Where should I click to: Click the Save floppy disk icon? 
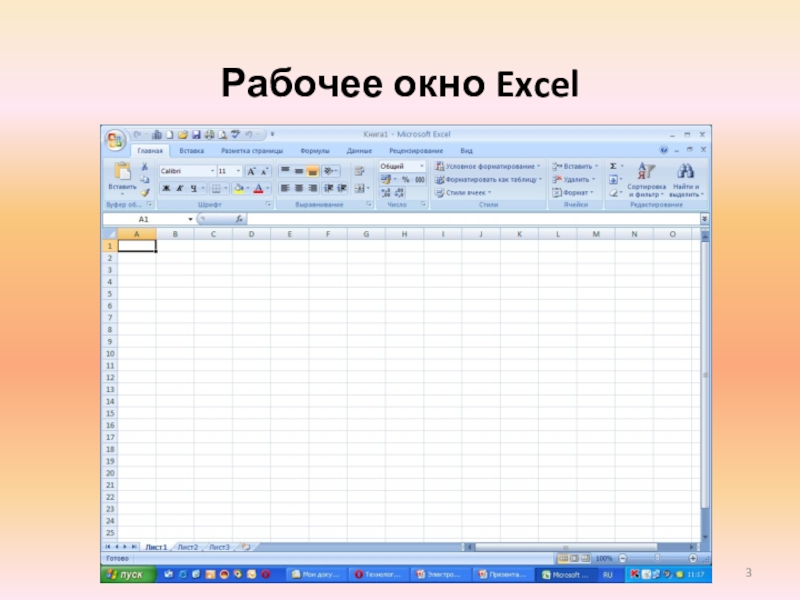click(x=196, y=135)
